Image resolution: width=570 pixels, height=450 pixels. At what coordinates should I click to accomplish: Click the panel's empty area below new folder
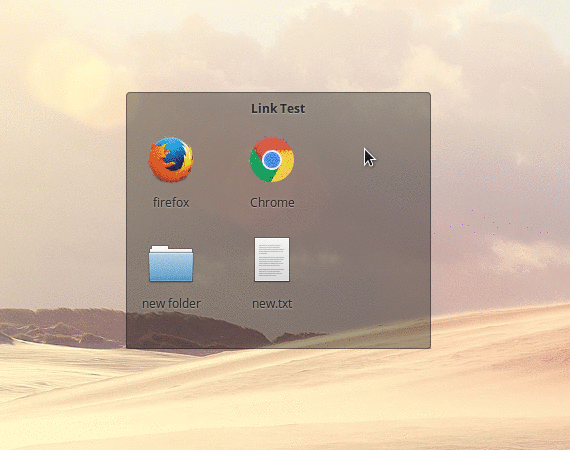[x=171, y=330]
